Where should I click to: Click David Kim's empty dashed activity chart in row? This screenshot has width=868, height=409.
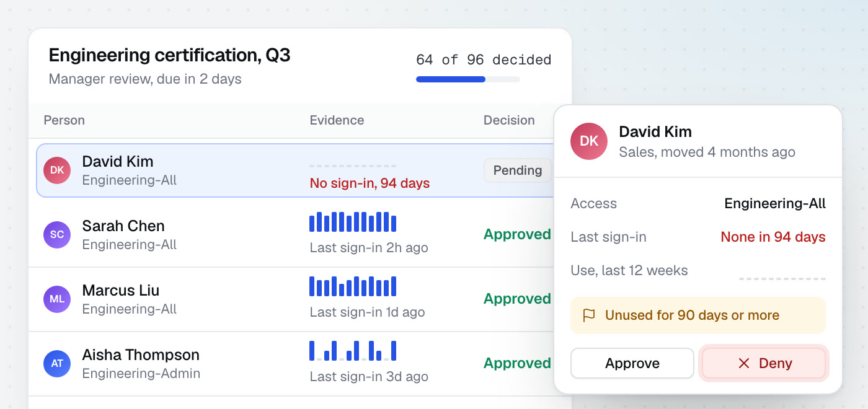coord(353,166)
